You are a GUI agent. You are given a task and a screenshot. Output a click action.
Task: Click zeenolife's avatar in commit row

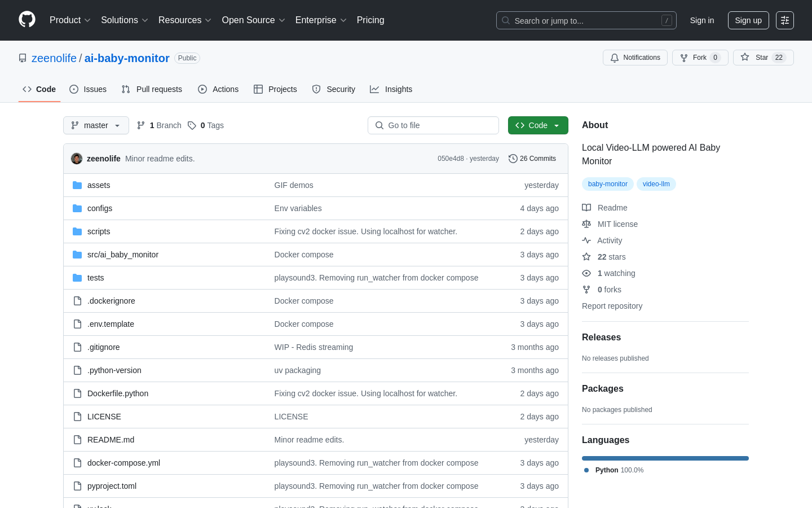pos(77,159)
